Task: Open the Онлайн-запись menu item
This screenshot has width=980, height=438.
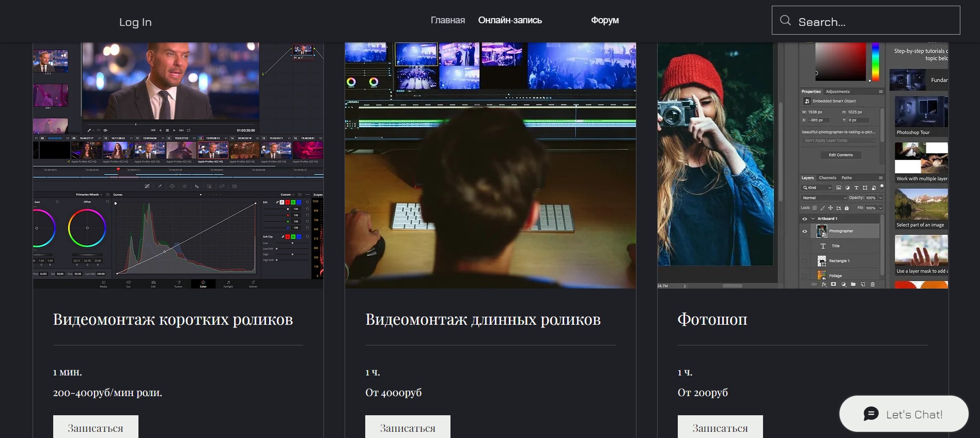Action: (510, 20)
